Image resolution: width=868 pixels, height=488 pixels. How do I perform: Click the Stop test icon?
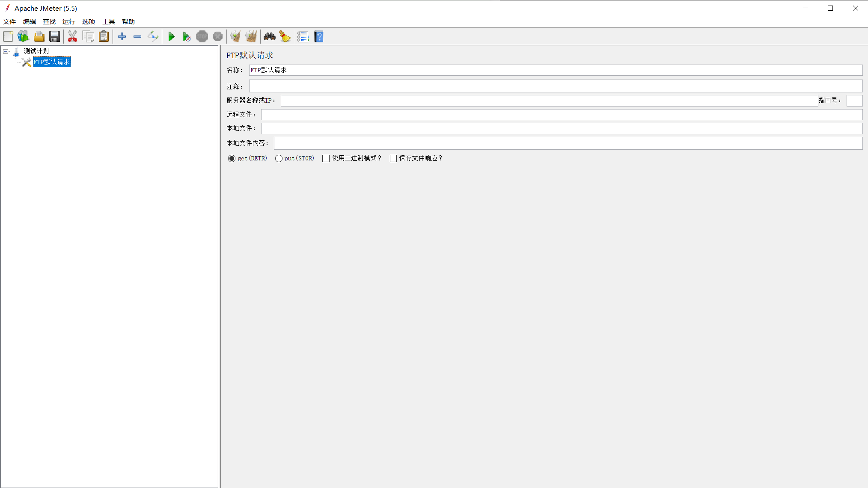click(202, 37)
